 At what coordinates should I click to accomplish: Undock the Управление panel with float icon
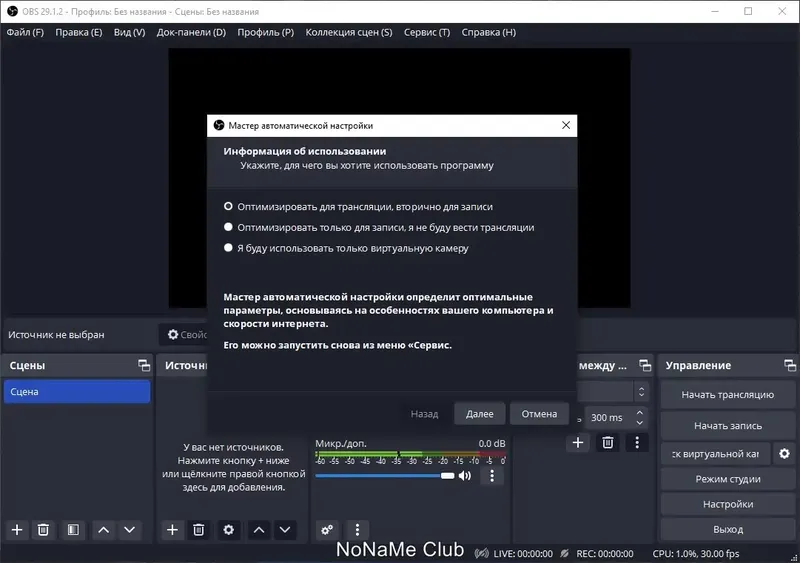click(790, 365)
